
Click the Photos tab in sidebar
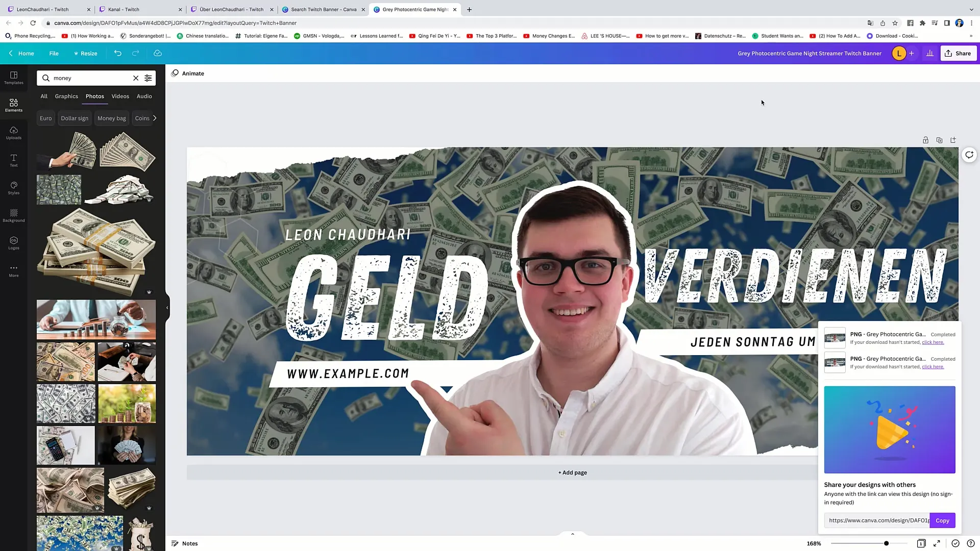click(95, 96)
